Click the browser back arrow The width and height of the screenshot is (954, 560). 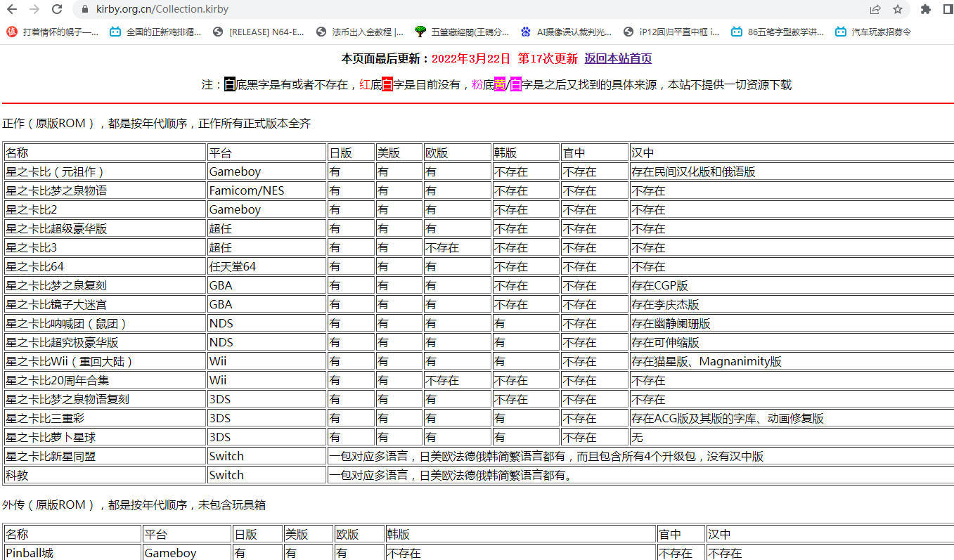13,9
